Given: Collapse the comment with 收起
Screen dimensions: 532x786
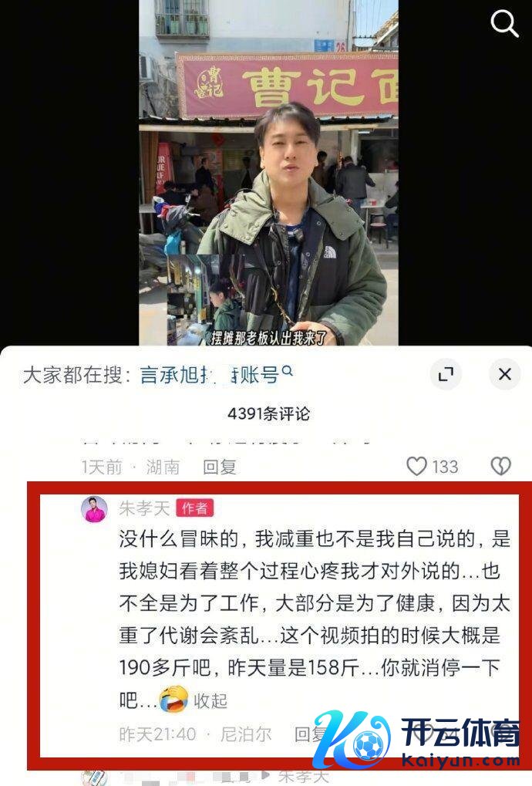Looking at the screenshot, I should 210,700.
